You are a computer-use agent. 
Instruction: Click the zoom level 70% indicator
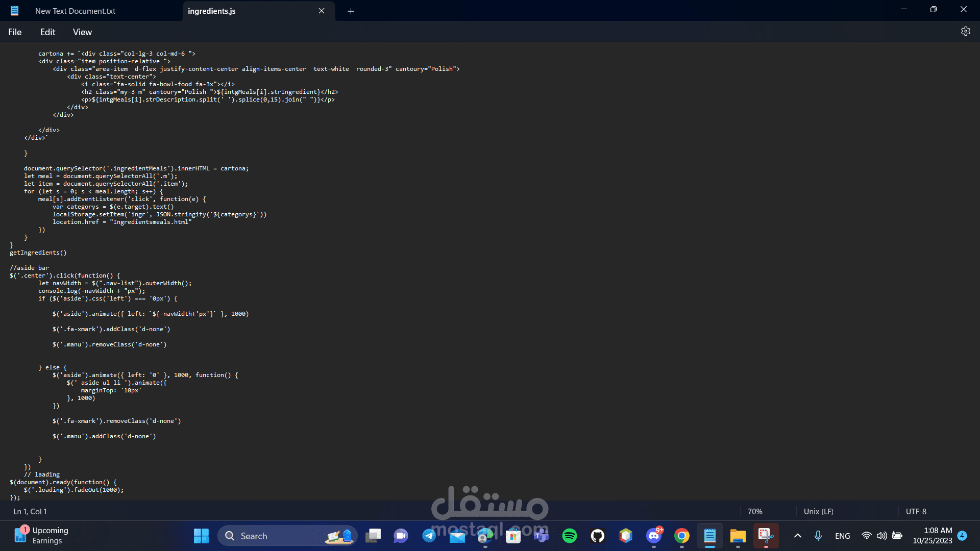[754, 511]
